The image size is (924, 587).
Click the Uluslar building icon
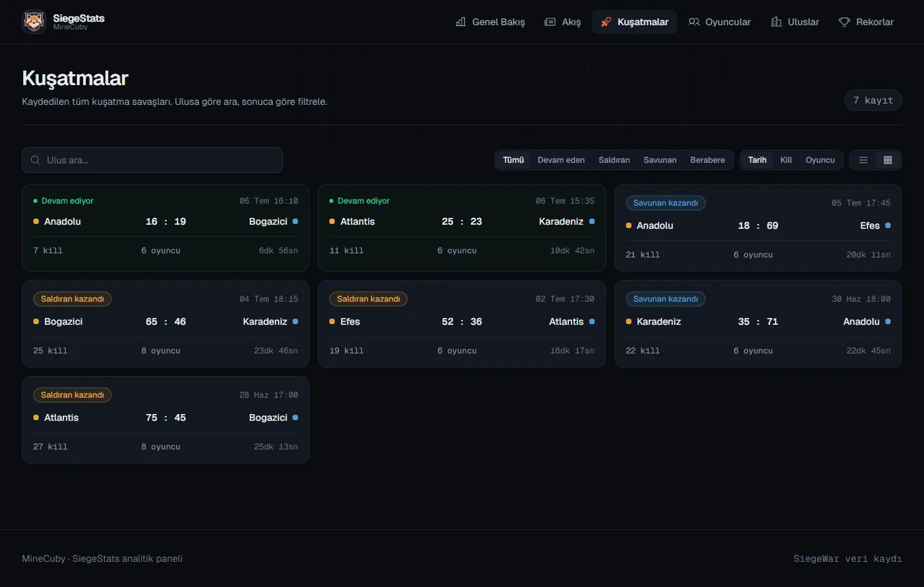click(776, 22)
